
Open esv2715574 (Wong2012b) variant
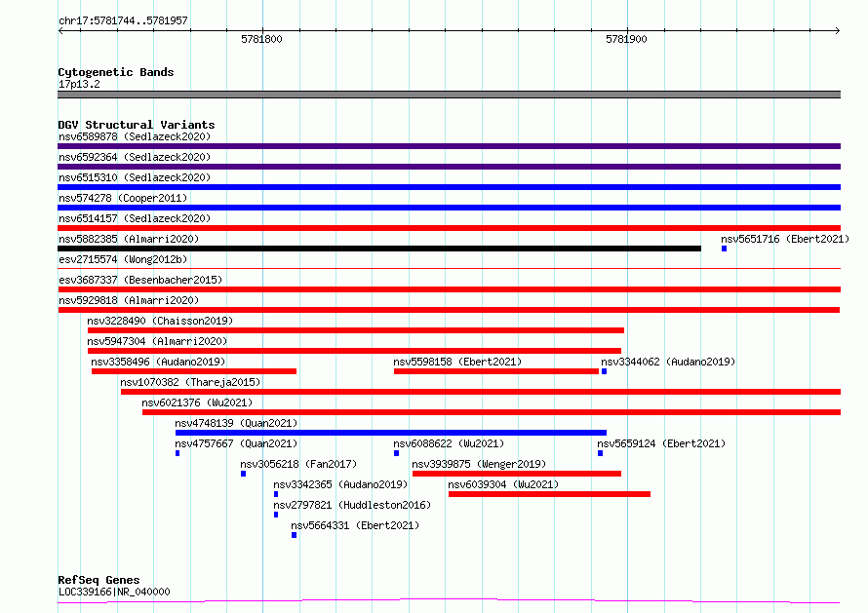[123, 259]
